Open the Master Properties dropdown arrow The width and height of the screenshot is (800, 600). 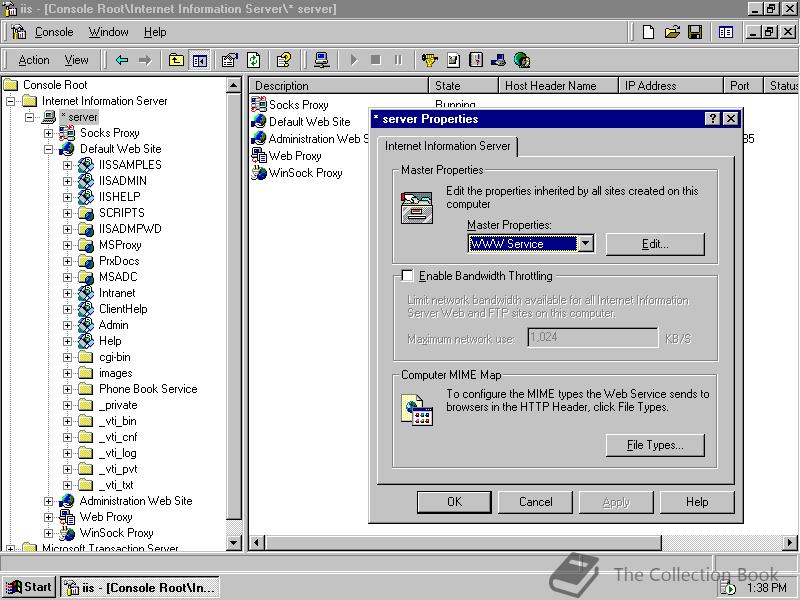coord(586,243)
